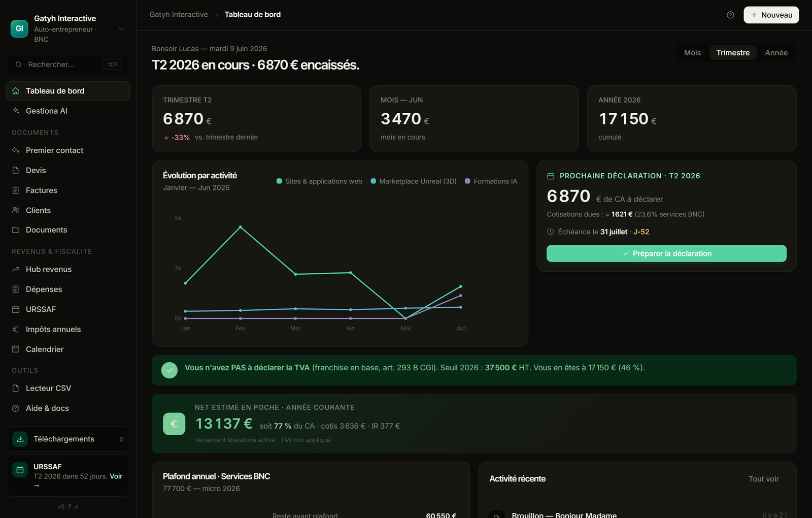Click the euro icon beside Impôts annuels
Viewport: 812px width, 518px height.
(x=16, y=330)
